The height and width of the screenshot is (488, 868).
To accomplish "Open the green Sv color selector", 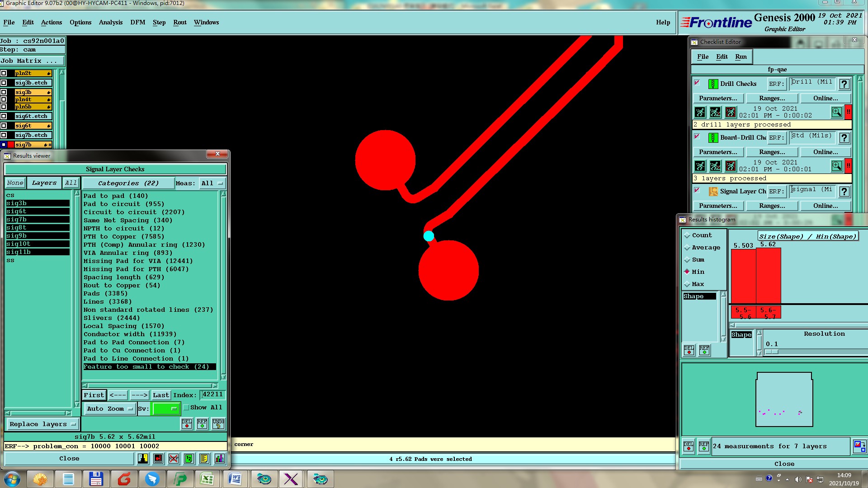I will point(166,409).
